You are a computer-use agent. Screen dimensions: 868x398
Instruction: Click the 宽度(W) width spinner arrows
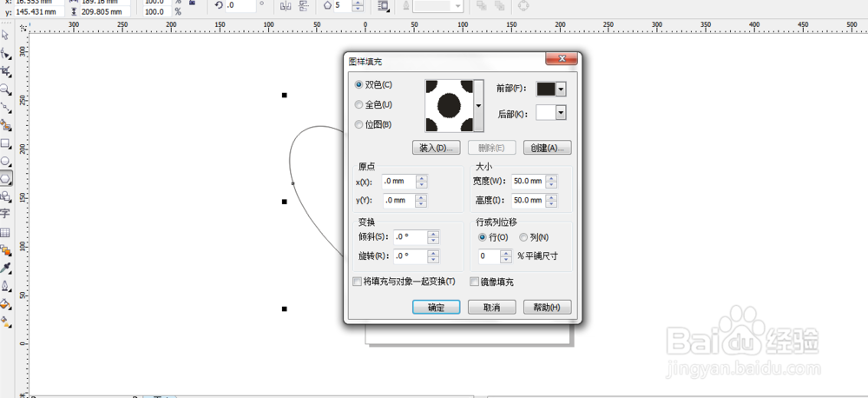[551, 182]
